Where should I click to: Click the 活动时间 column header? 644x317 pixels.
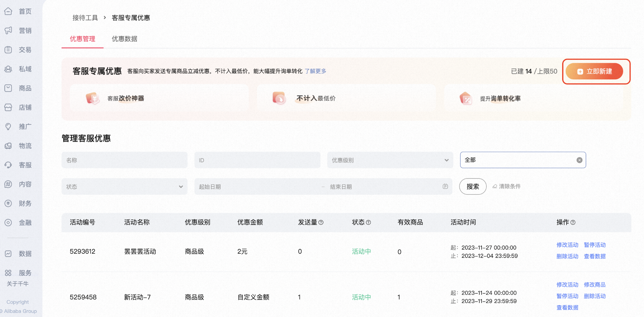(463, 222)
